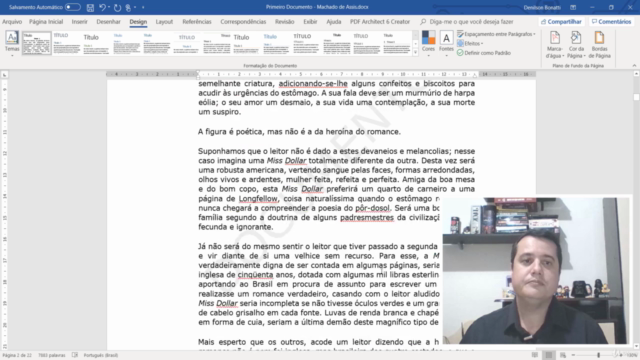Click the proofing errors status icon
This screenshot has width=640, height=360.
click(75, 355)
